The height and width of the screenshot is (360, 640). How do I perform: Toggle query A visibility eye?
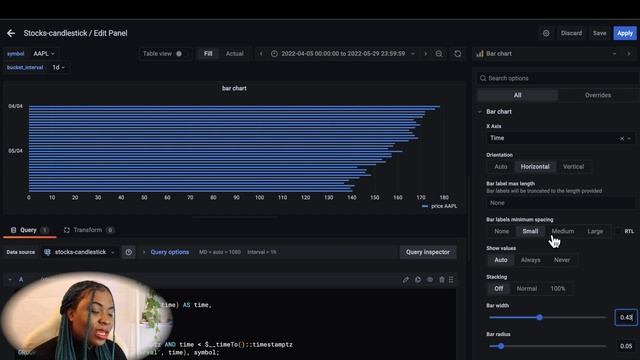pyautogui.click(x=430, y=280)
